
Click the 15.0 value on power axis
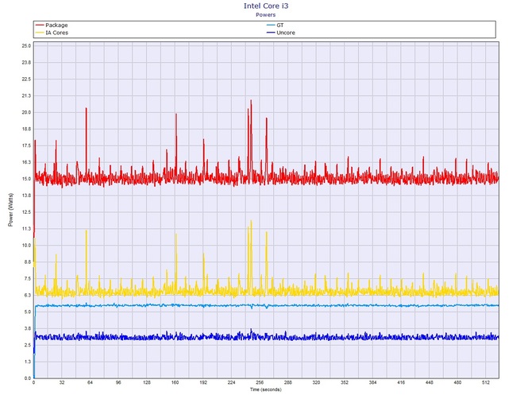click(x=26, y=179)
